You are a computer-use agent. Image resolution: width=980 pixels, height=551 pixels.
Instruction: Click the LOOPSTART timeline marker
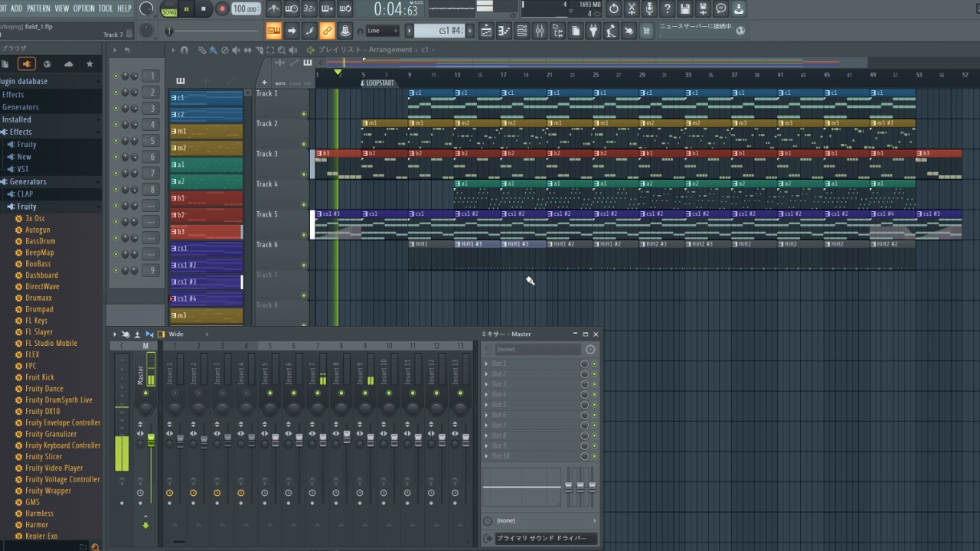coord(380,83)
